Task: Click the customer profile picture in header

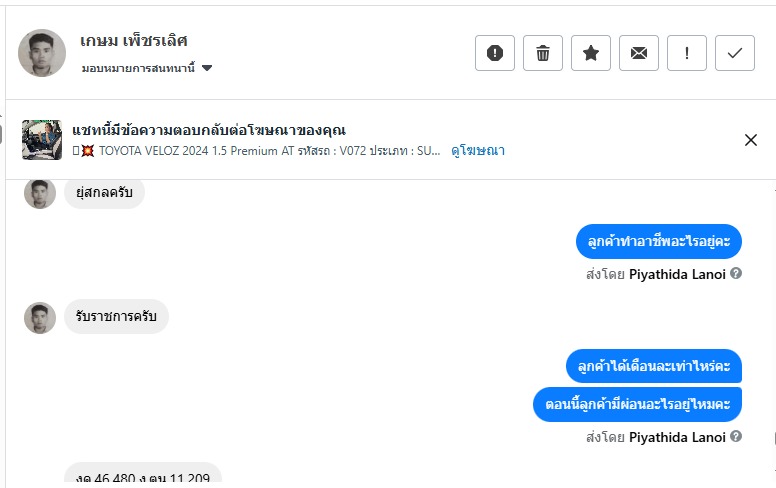Action: click(x=42, y=53)
